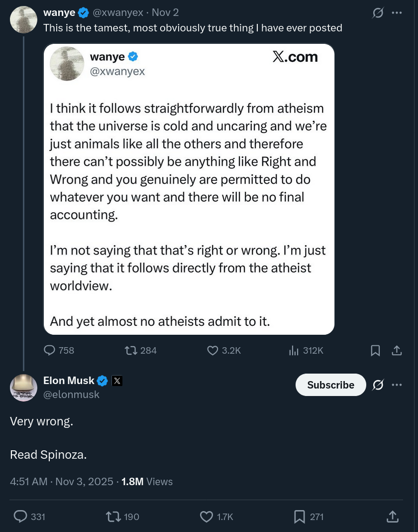Viewport: 418px width, 532px height.
Task: Repost Elon Musk's reply (190 reposts)
Action: click(x=113, y=517)
